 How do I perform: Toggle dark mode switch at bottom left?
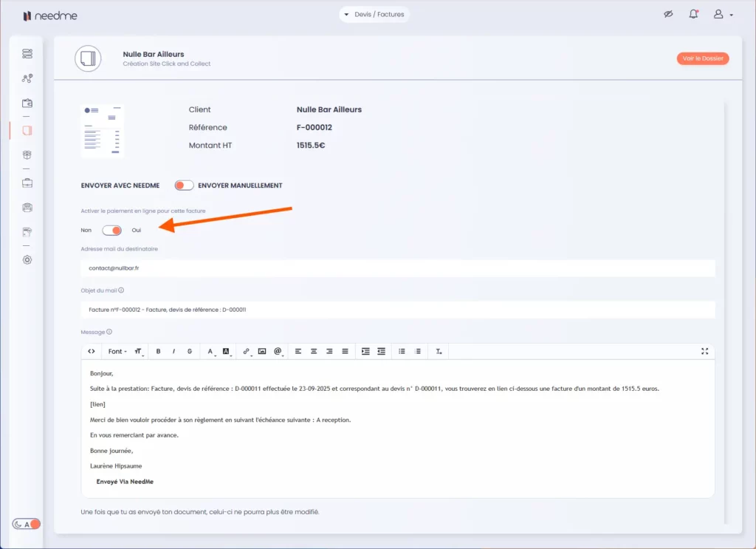pyautogui.click(x=27, y=524)
